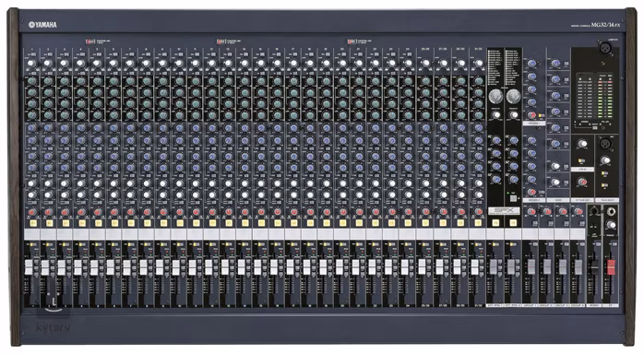Viewport: 644px width, 354px height.
Task: Click the channel 1 red PAN knob
Action: [32, 212]
